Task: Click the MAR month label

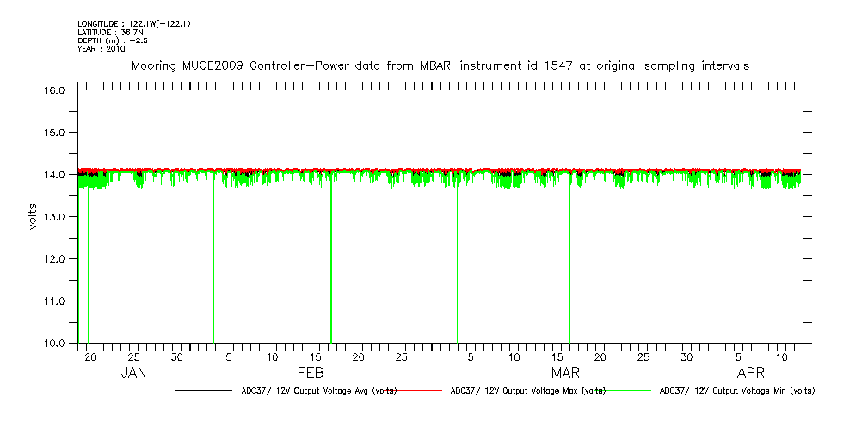Action: (x=565, y=373)
